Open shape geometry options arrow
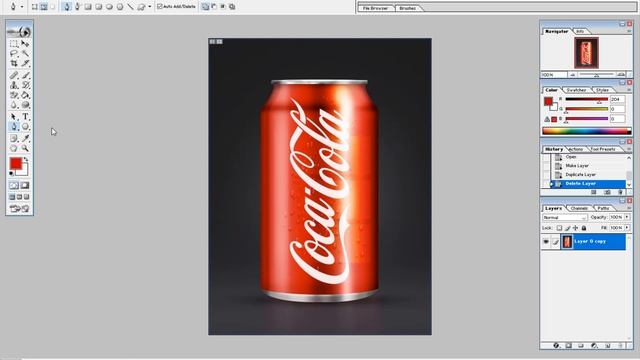Image resolution: width=640 pixels, height=360 pixels. [x=149, y=7]
